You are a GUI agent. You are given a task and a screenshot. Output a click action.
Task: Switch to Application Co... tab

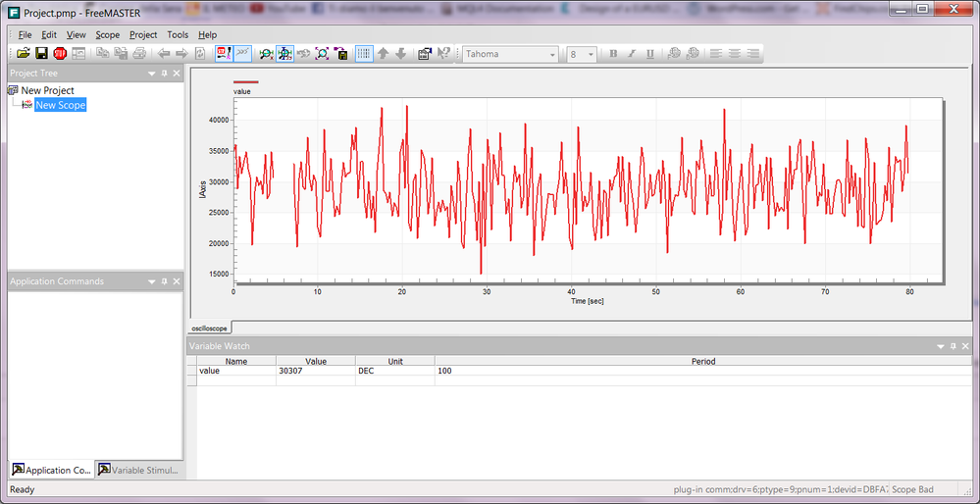[x=51, y=470]
